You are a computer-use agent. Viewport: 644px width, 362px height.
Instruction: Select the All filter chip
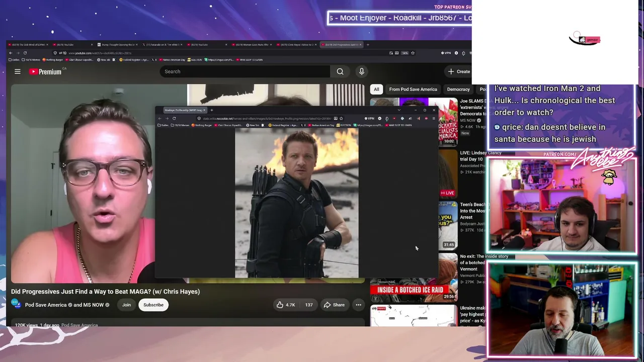376,89
